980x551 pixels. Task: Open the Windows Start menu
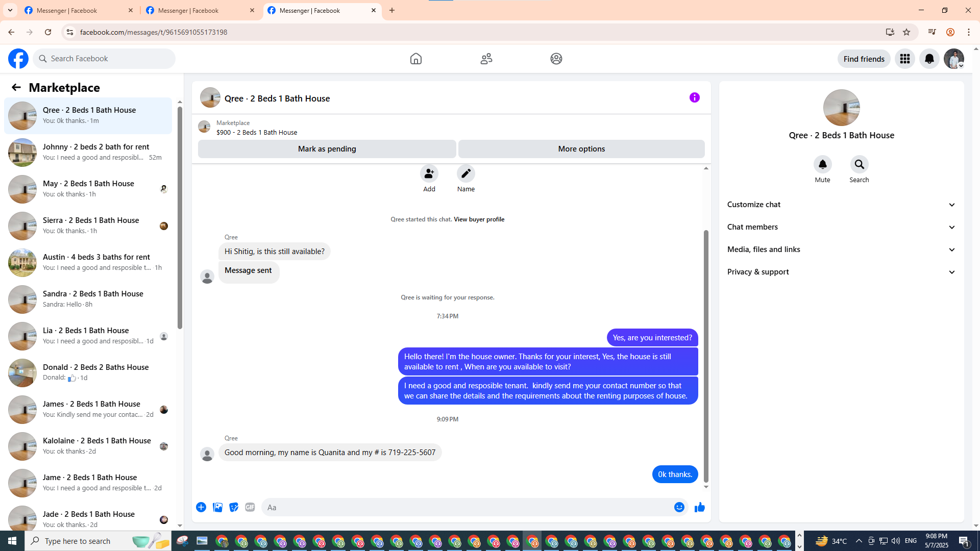click(x=12, y=541)
